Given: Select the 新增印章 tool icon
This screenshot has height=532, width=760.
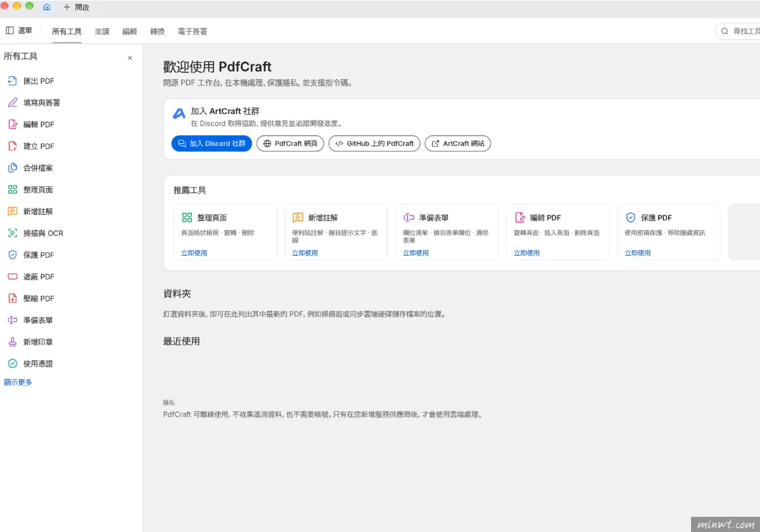Looking at the screenshot, I should click(x=12, y=342).
